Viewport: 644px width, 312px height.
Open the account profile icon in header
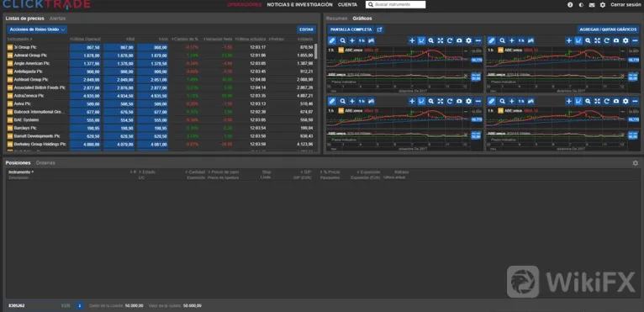[570, 5]
